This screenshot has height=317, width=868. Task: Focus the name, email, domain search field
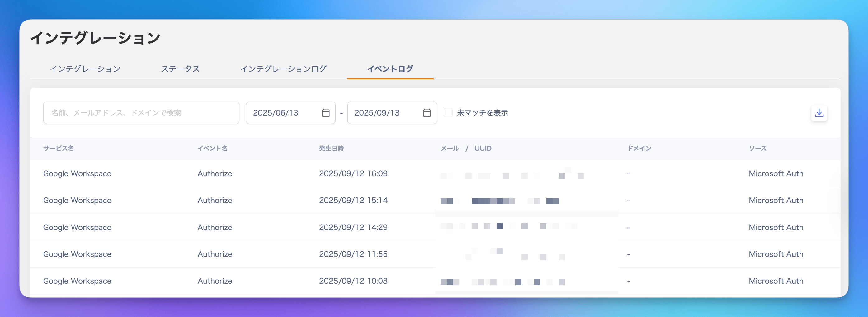[141, 113]
